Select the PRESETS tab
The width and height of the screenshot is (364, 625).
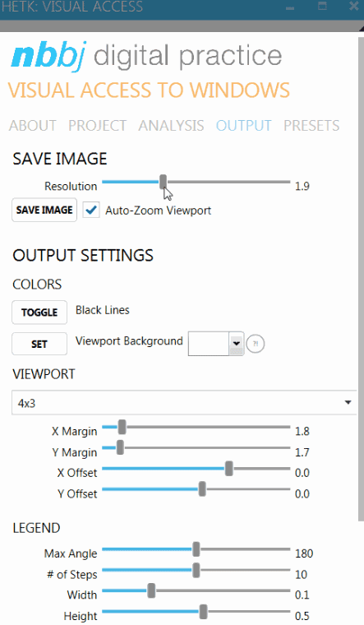(311, 126)
